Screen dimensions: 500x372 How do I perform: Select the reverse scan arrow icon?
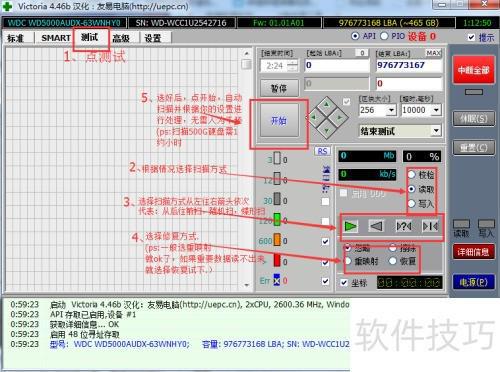tap(377, 227)
